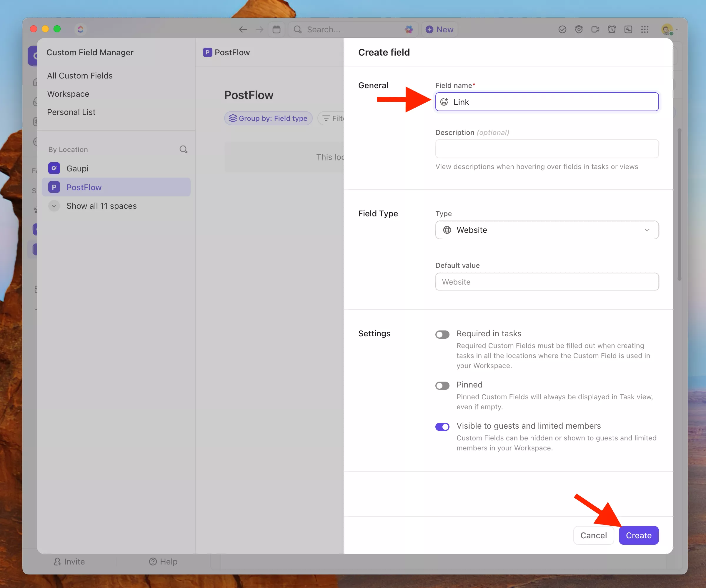Viewport: 706px width, 588px height.
Task: Select Personal List
Action: pyautogui.click(x=71, y=112)
